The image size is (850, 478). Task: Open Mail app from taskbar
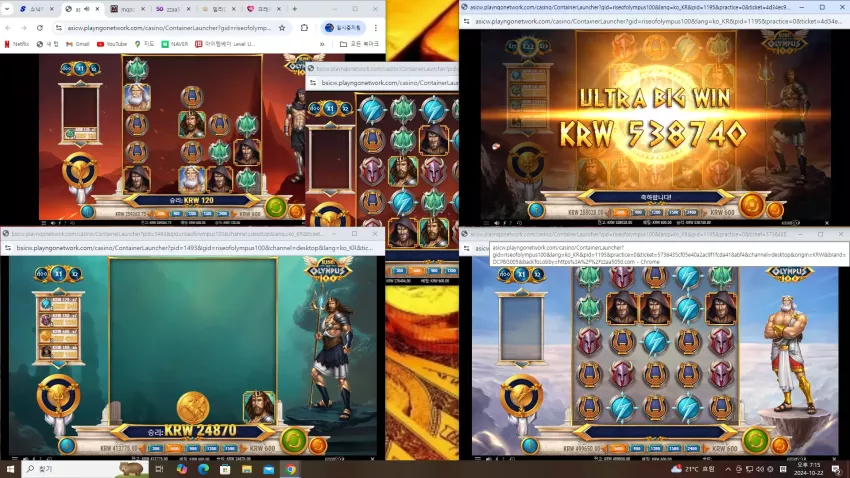click(268, 469)
